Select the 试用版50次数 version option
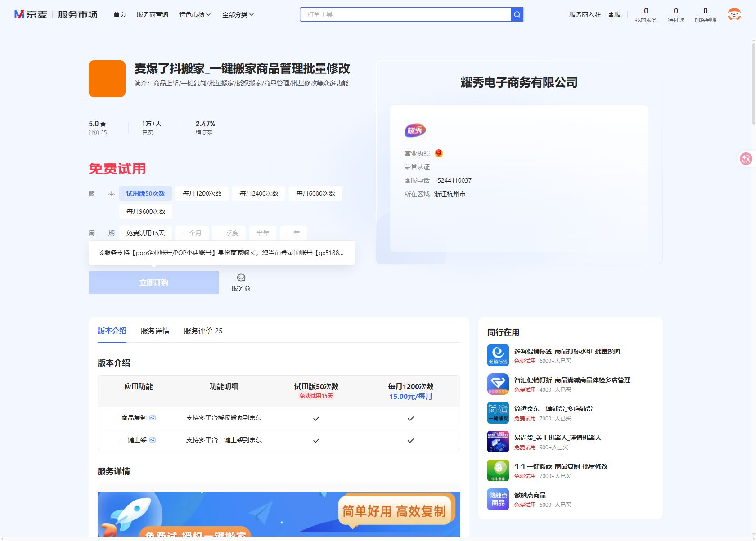The image size is (756, 541). [x=145, y=193]
